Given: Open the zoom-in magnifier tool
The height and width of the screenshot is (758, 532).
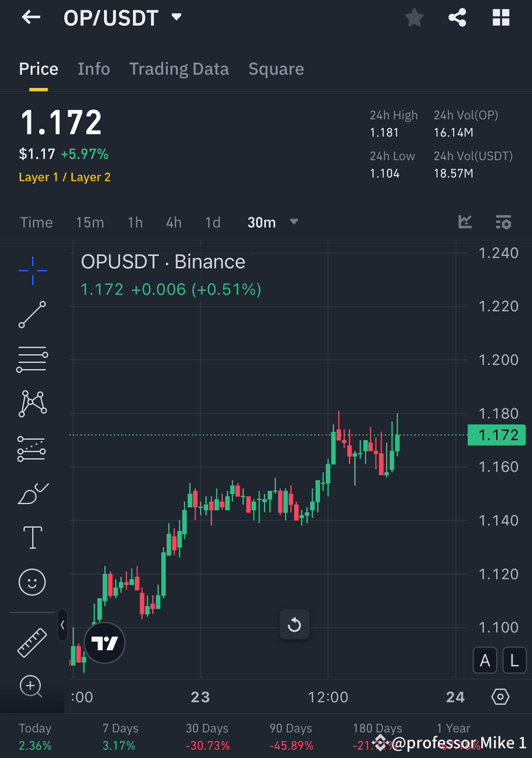Looking at the screenshot, I should point(31,687).
